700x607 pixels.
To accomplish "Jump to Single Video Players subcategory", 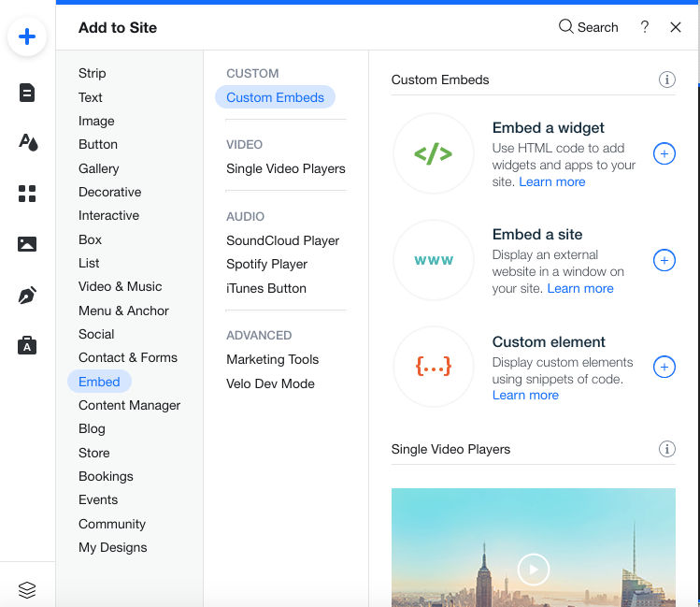I will 286,169.
